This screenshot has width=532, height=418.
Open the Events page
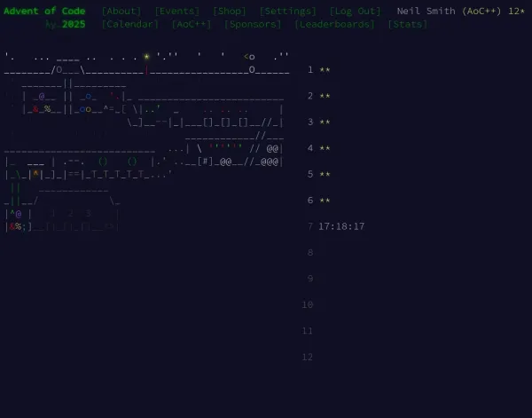pyautogui.click(x=176, y=11)
